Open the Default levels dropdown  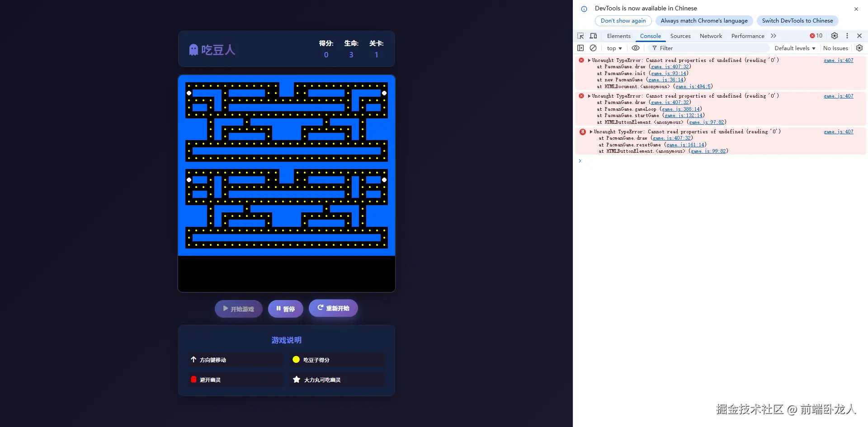(795, 48)
